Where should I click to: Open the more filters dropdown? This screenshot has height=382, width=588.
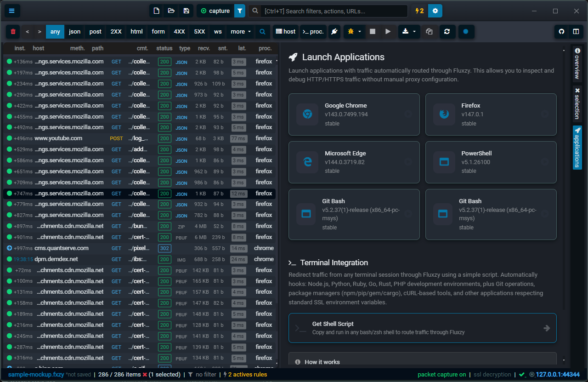(x=240, y=32)
